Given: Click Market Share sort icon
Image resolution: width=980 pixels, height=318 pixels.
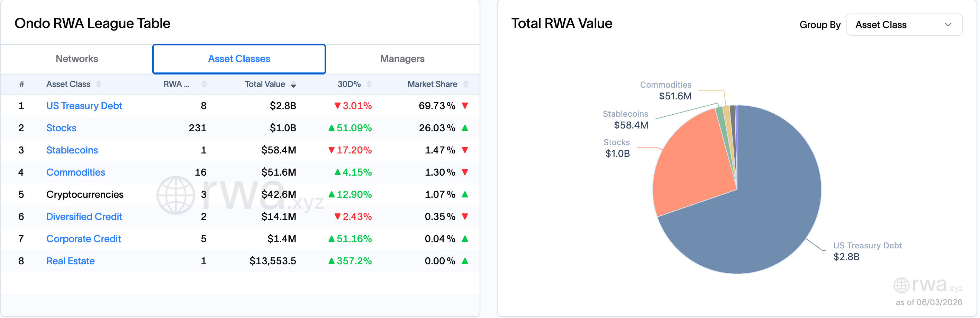Looking at the screenshot, I should [x=466, y=84].
